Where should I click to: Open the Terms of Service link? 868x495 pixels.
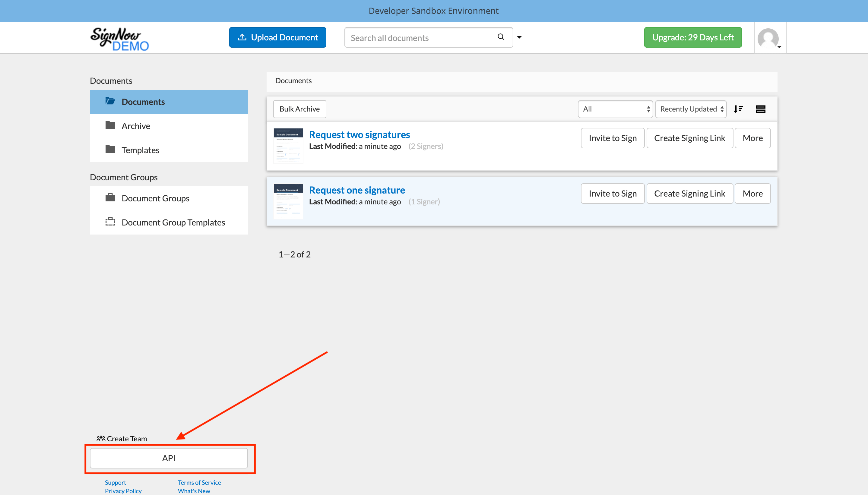click(x=199, y=482)
